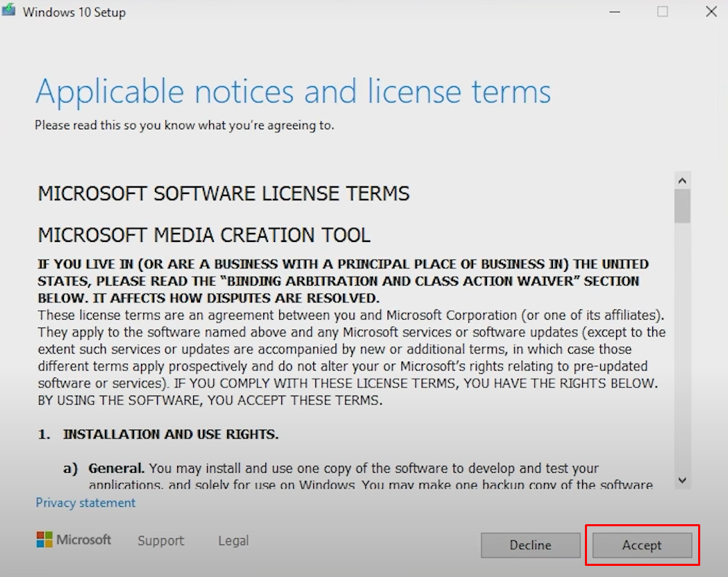The width and height of the screenshot is (728, 577).
Task: Click the scrollbar down arrow
Action: coord(681,480)
